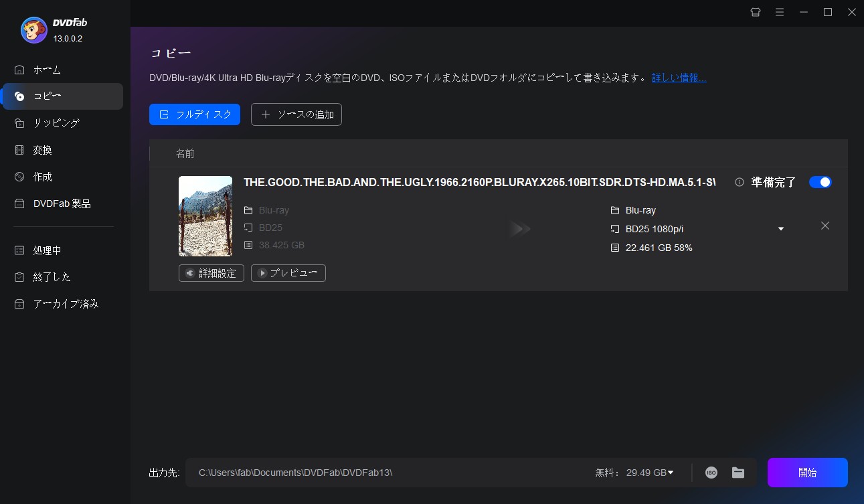
Task: Click the 変換 film icon
Action: (19, 150)
